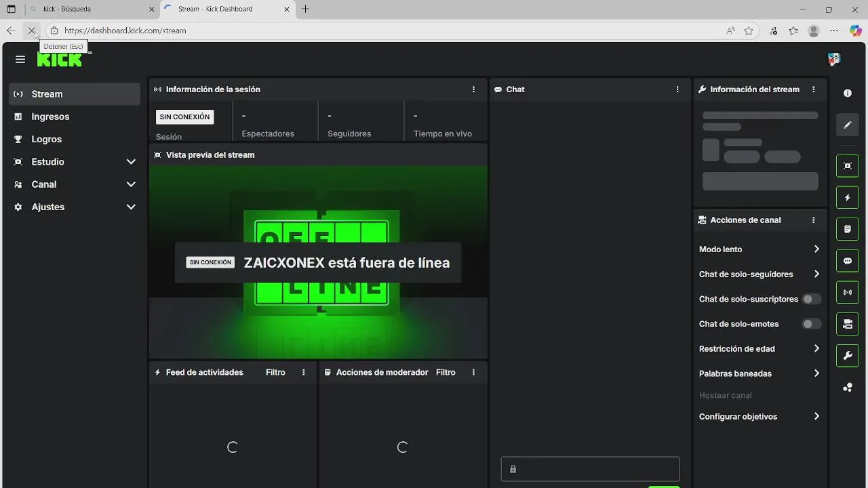868x488 pixels.
Task: Click the Espectadores stat label
Action: 268,134
